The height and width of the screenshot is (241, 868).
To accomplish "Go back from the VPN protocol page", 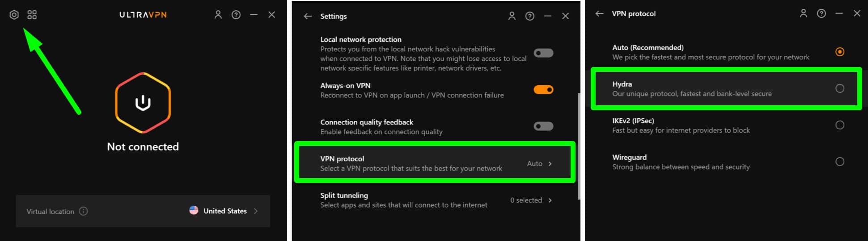I will 599,13.
